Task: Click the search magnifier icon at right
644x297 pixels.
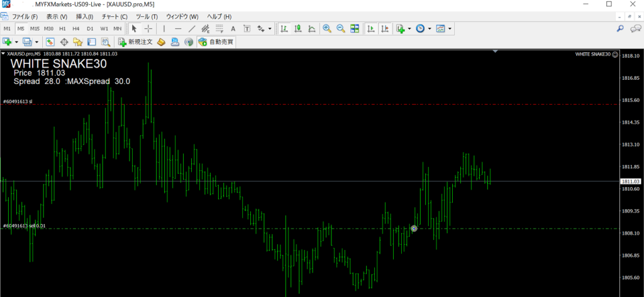Action: pos(621,29)
